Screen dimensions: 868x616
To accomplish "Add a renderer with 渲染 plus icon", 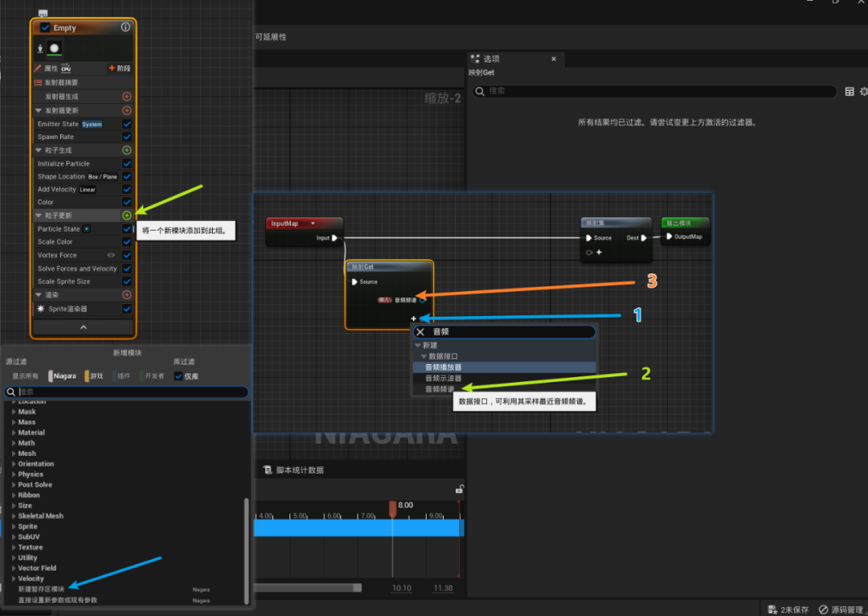I will click(127, 294).
